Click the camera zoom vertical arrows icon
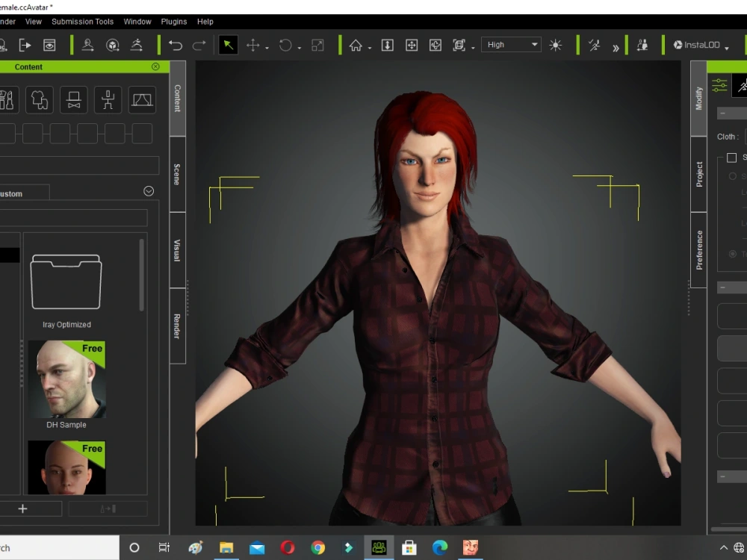This screenshot has width=747, height=560. [387, 46]
